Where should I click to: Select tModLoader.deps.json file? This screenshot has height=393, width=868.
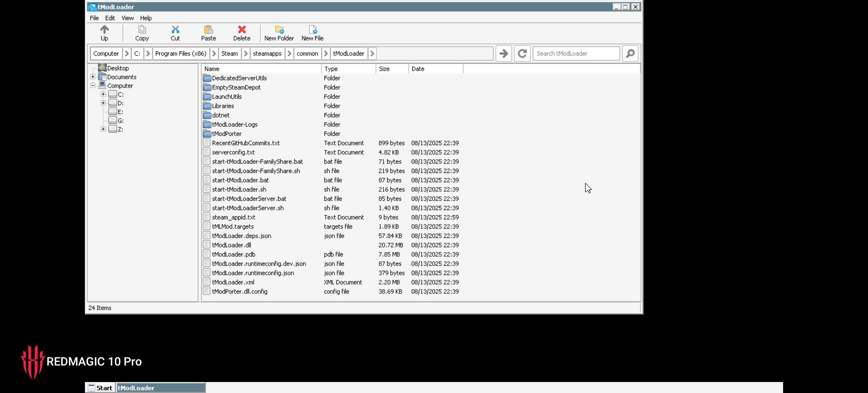(x=241, y=236)
